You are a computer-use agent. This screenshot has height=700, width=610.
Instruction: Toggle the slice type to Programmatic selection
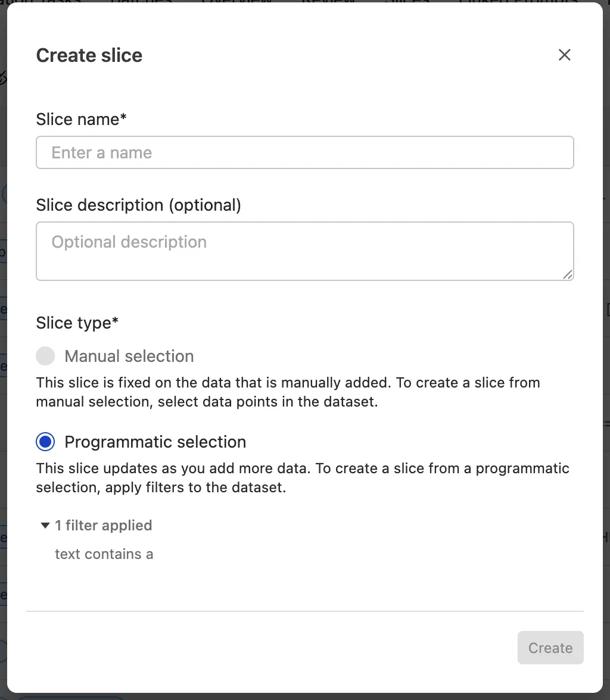45,442
